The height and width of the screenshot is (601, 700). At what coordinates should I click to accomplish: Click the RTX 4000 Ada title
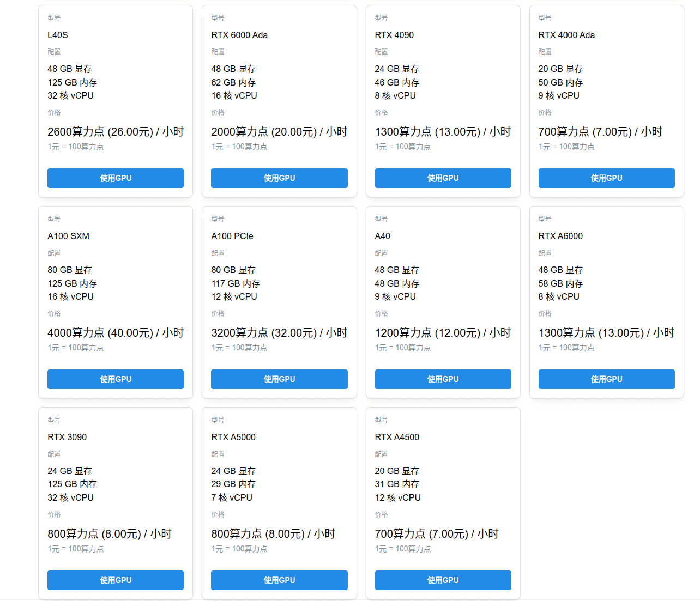pyautogui.click(x=566, y=35)
